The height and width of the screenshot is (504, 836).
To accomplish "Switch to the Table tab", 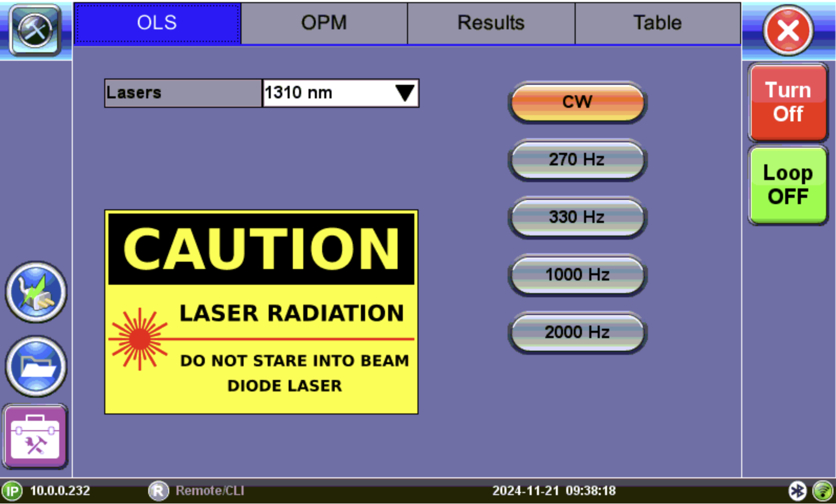I will click(x=657, y=23).
